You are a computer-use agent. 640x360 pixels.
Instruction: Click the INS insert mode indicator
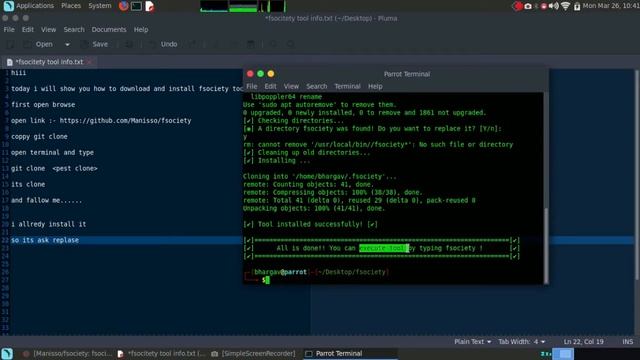[628, 342]
